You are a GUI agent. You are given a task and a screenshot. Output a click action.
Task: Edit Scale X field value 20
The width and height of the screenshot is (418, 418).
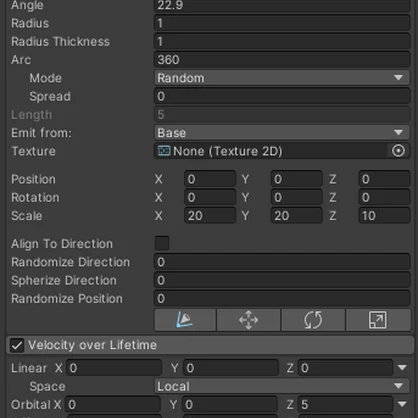(x=210, y=216)
